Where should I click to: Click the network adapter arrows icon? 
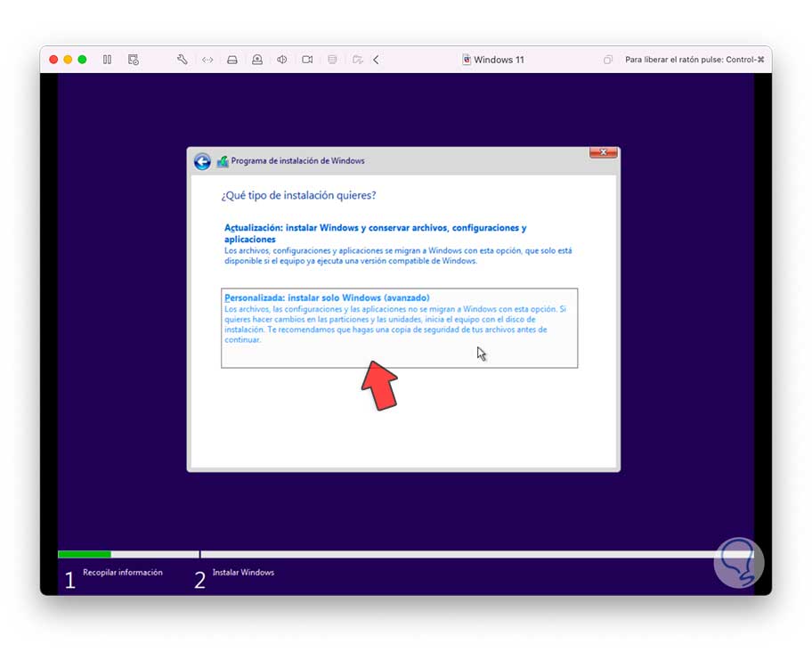click(x=207, y=60)
